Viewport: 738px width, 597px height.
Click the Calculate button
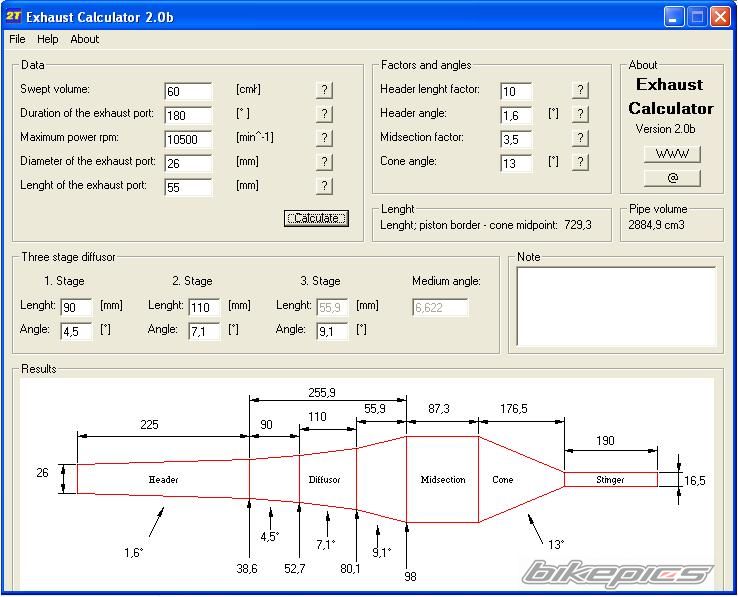point(316,218)
